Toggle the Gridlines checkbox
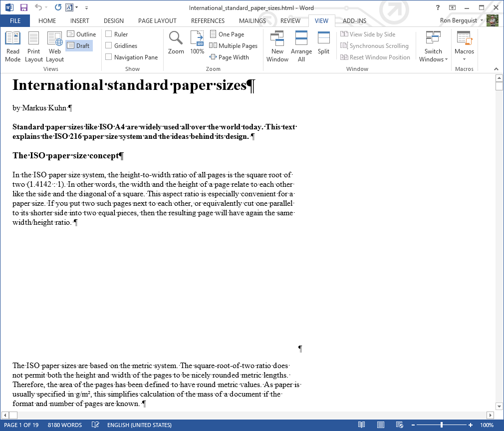 pyautogui.click(x=109, y=45)
